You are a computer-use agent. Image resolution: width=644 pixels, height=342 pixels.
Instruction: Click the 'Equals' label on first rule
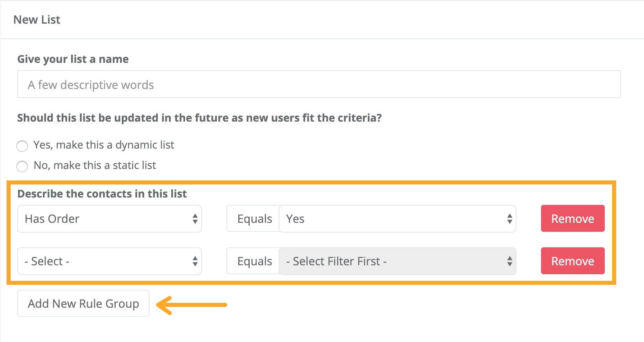tap(255, 219)
